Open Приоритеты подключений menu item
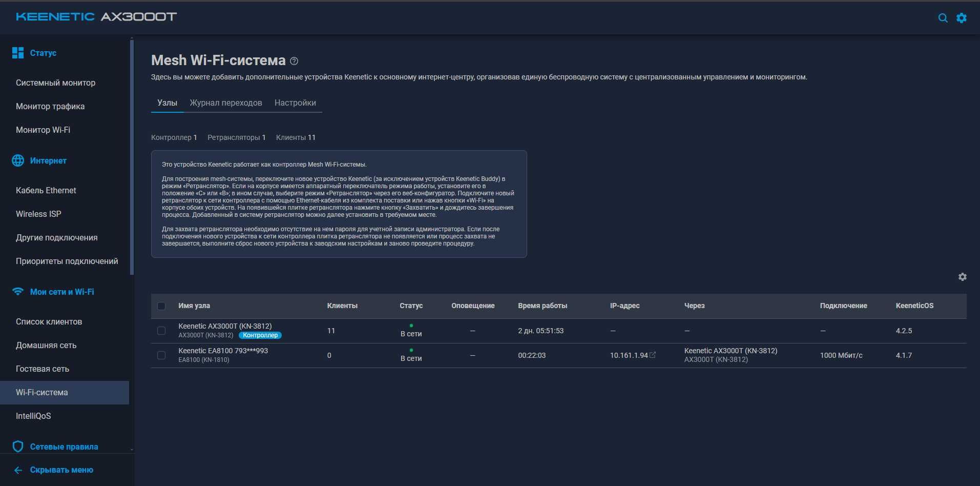This screenshot has width=980, height=486. pos(67,261)
